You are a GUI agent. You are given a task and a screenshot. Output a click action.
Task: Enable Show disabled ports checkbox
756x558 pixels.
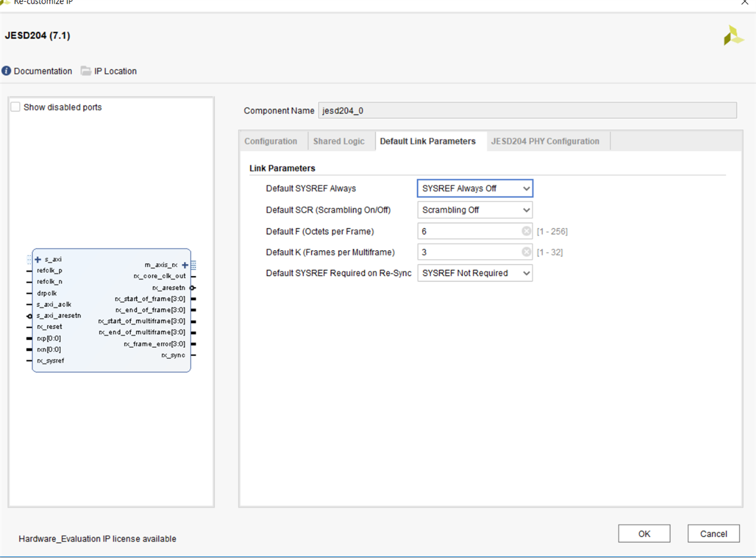click(x=16, y=107)
